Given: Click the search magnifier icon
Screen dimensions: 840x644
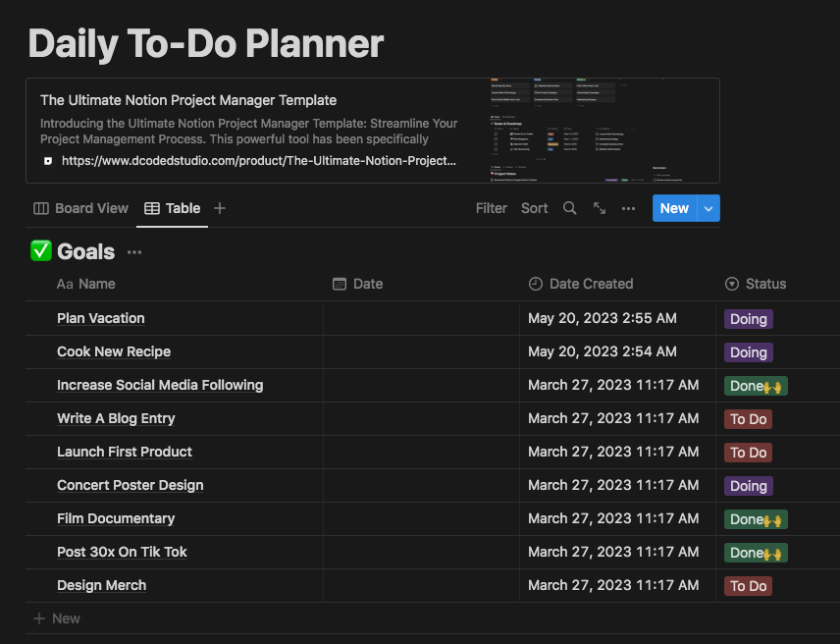Looking at the screenshot, I should point(570,208).
